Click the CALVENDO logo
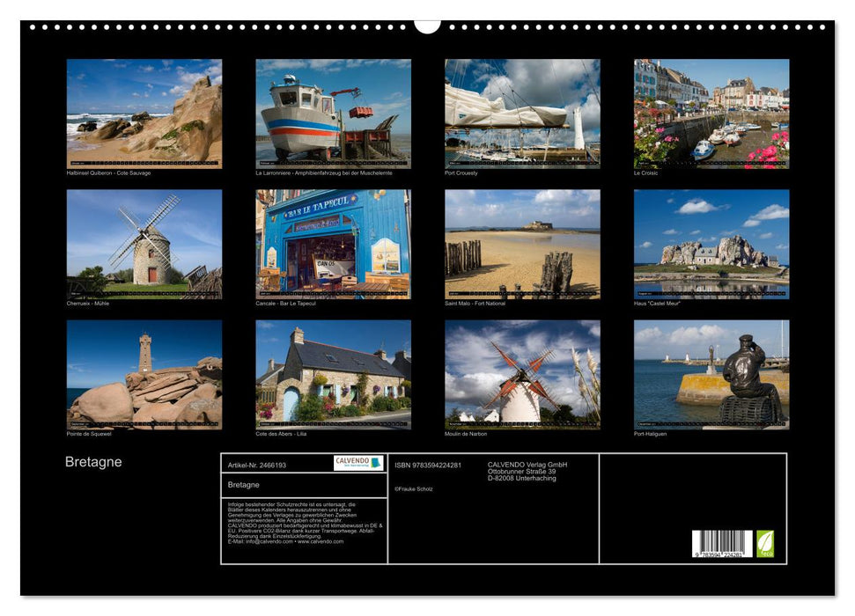The image size is (855, 616). click(358, 463)
